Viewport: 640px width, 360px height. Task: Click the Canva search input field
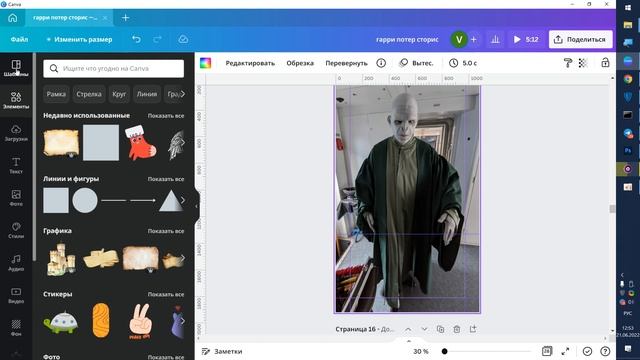click(113, 69)
